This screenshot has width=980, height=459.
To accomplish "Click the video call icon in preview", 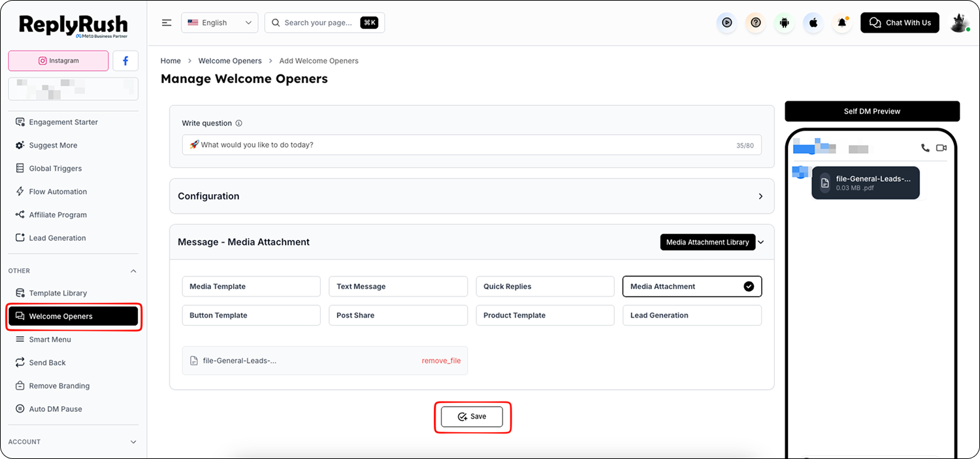I will [941, 148].
